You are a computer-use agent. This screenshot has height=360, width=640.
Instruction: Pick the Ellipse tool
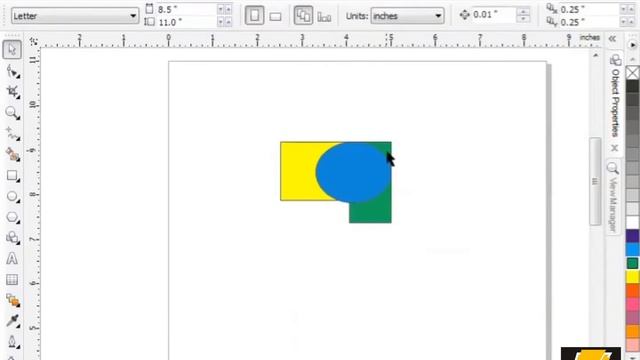(x=12, y=196)
